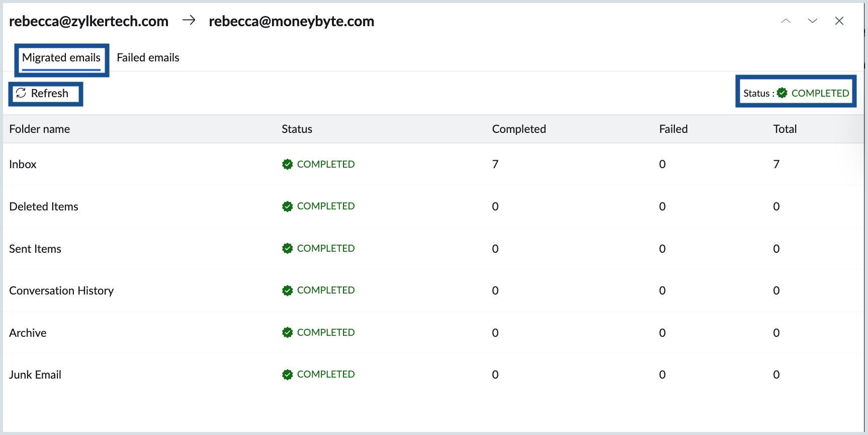Click the Completed column header

point(519,129)
